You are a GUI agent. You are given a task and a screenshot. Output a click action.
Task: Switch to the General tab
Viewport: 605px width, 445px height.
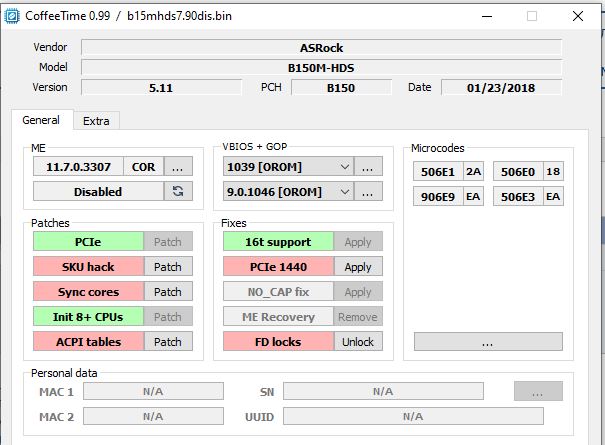[41, 120]
